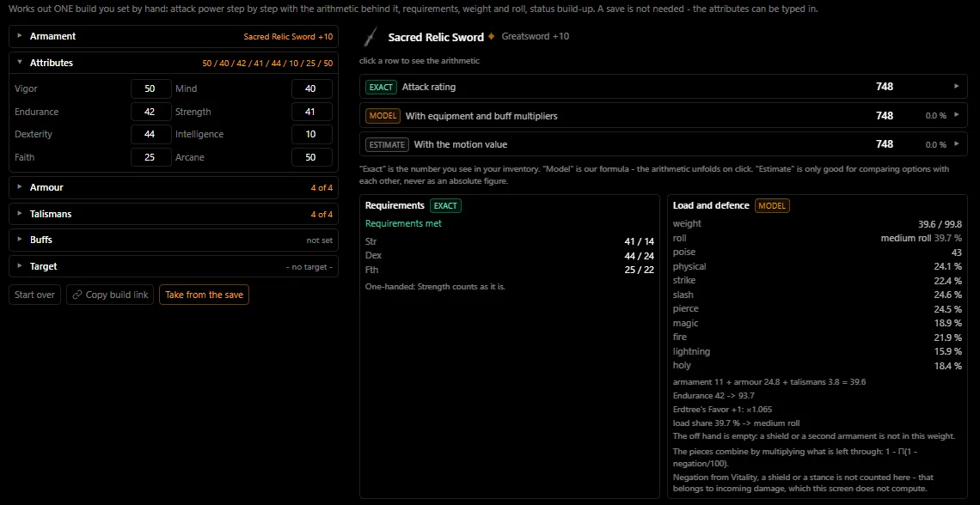Click the pierce negation 24.5 %
980x505 pixels.
point(947,309)
